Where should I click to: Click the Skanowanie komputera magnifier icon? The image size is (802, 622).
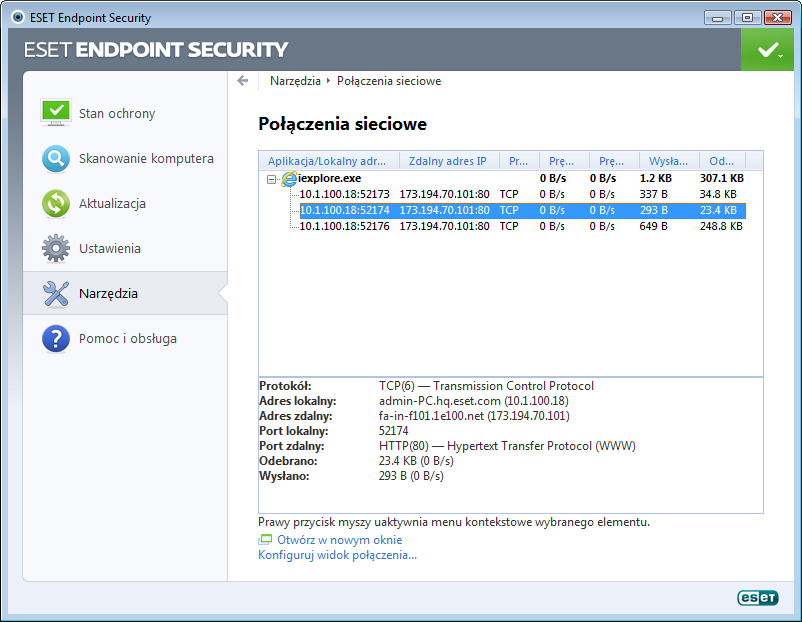[x=56, y=159]
